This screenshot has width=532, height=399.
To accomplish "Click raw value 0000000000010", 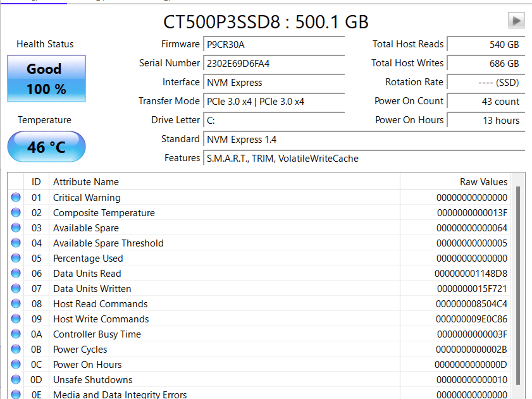I will point(472,380).
